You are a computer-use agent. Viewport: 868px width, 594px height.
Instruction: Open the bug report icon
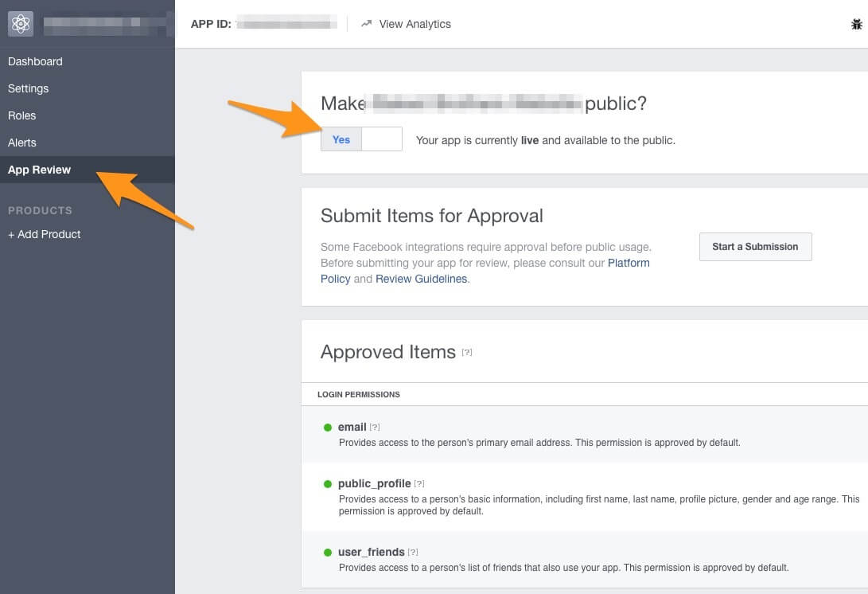pos(856,25)
